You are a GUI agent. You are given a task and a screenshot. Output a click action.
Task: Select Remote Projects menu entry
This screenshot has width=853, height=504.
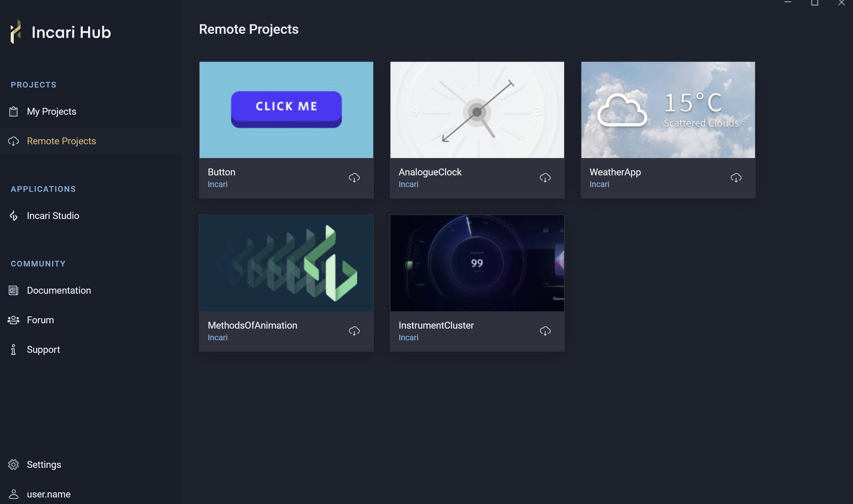tap(91, 141)
